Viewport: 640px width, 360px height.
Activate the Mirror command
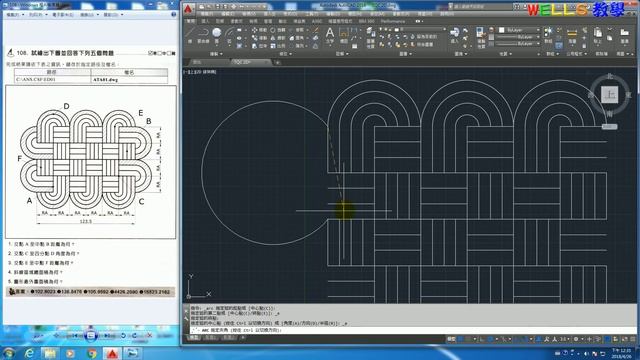click(x=277, y=38)
